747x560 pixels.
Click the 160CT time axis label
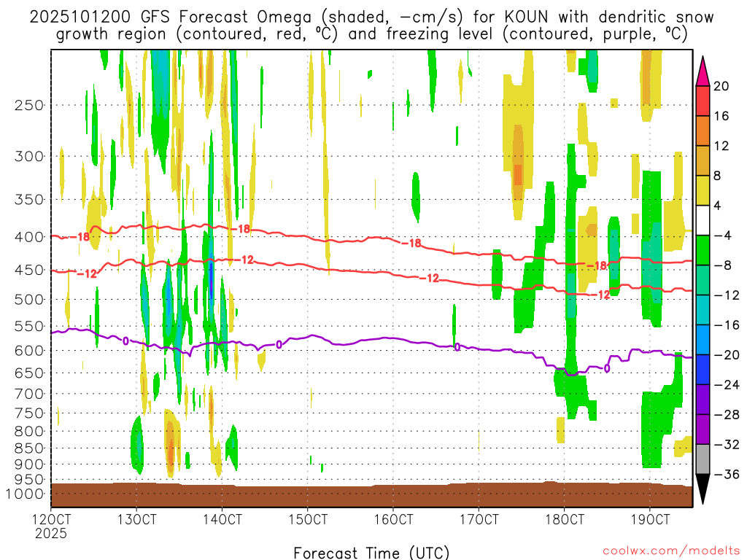[393, 519]
